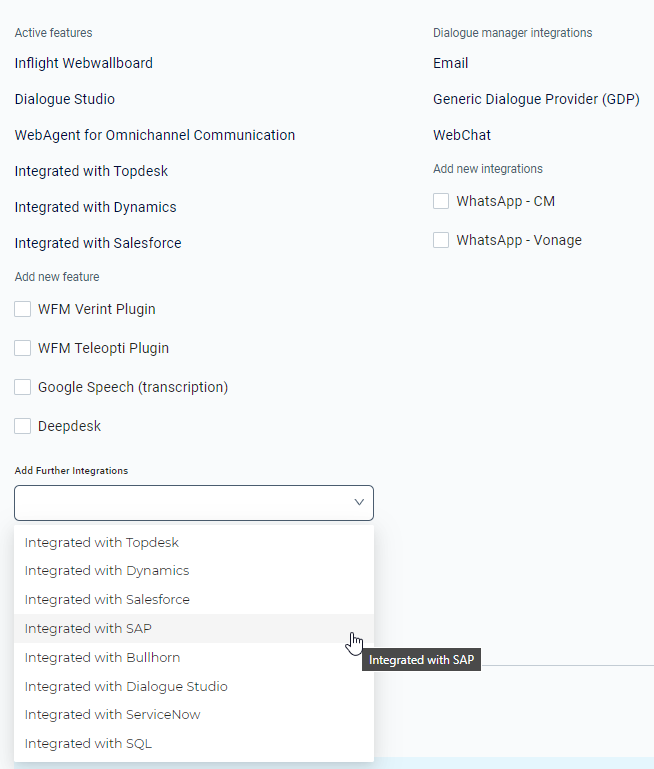Viewport: 654px width, 769px height.
Task: Click WebAgent for Omnichannel Communication
Action: 155,135
